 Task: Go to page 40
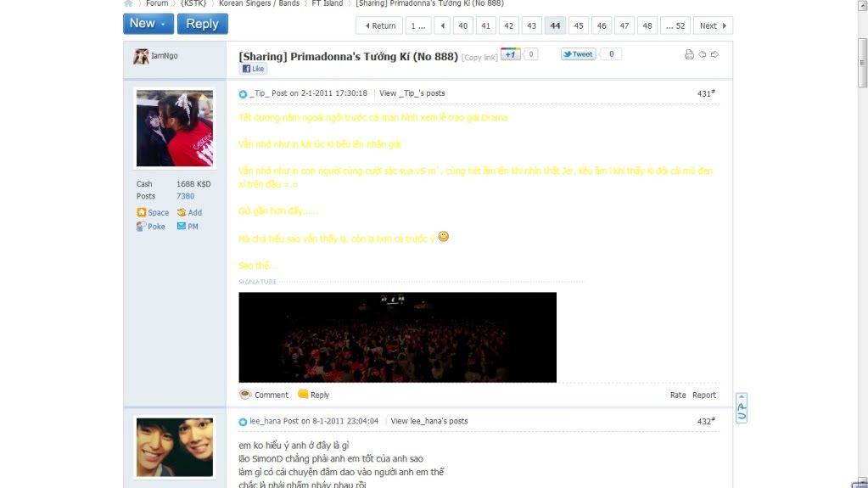pyautogui.click(x=462, y=25)
